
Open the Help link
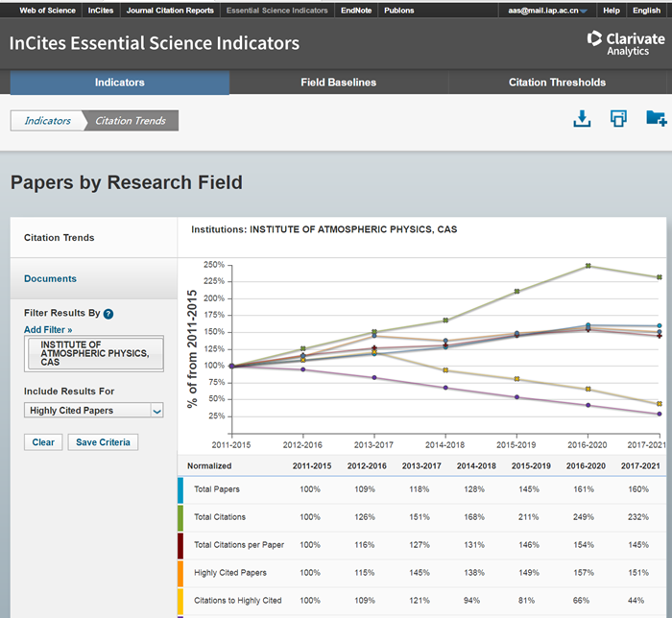tap(612, 11)
